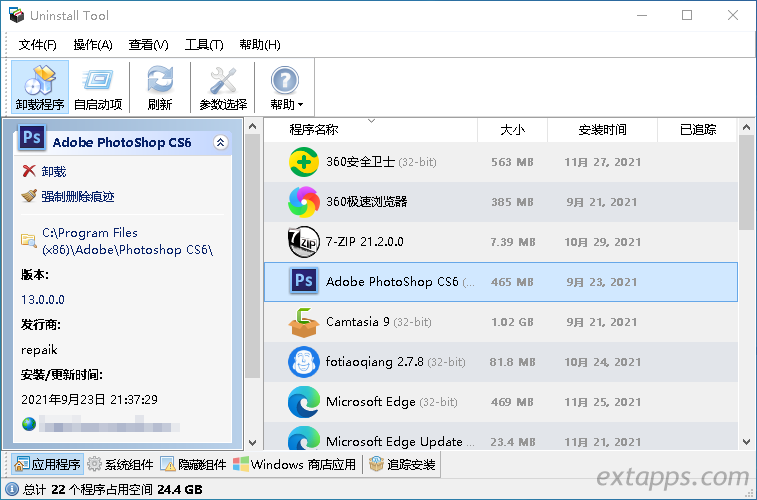757x500 pixels.
Task: Click the 11月 25, 2021 date cell
Action: tap(603, 402)
